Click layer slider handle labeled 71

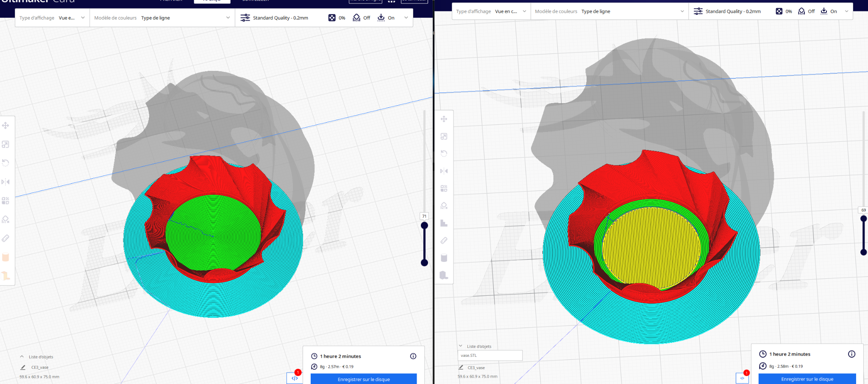pyautogui.click(x=424, y=225)
